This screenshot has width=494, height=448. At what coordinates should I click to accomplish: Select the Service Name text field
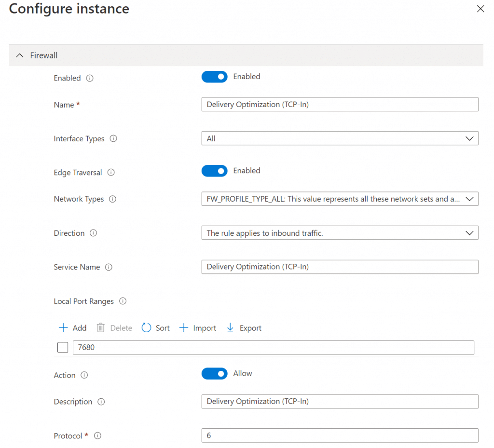pyautogui.click(x=340, y=267)
